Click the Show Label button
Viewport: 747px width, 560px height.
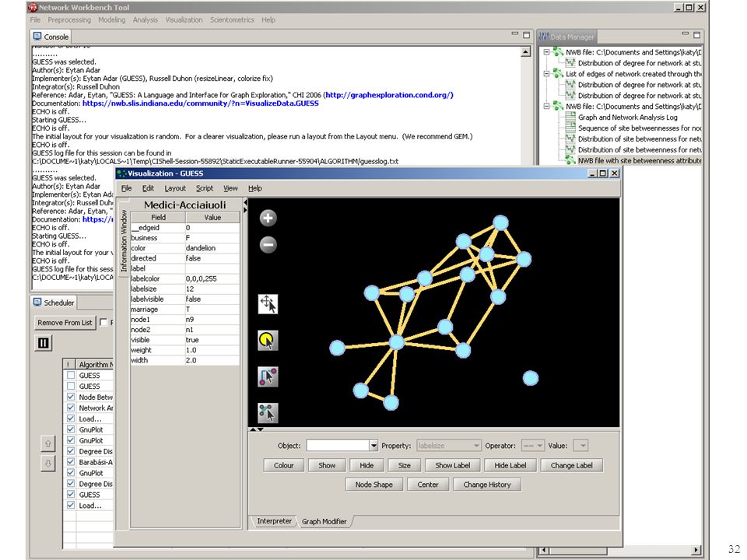pos(453,465)
